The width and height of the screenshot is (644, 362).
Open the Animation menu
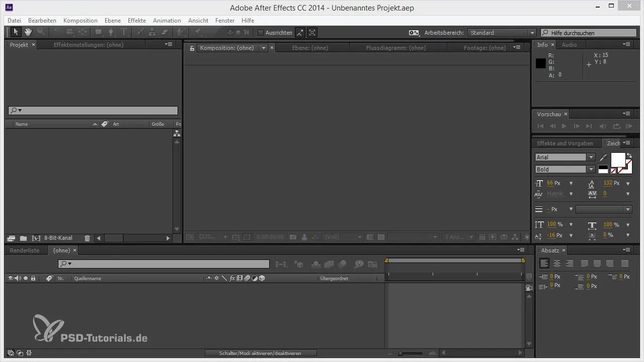167,21
